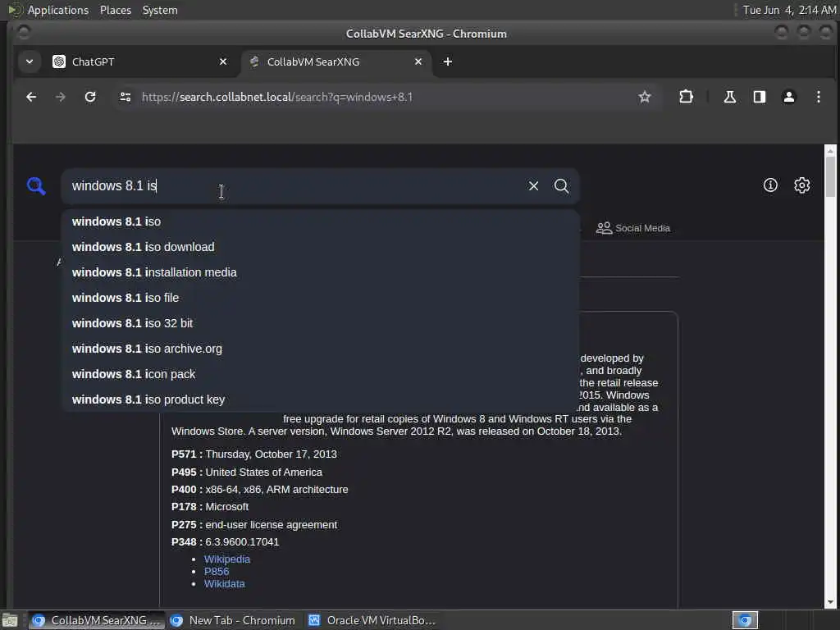Choose suggestion "windows 8.1 iso download"
Viewport: 840px width, 630px height.
point(321,247)
